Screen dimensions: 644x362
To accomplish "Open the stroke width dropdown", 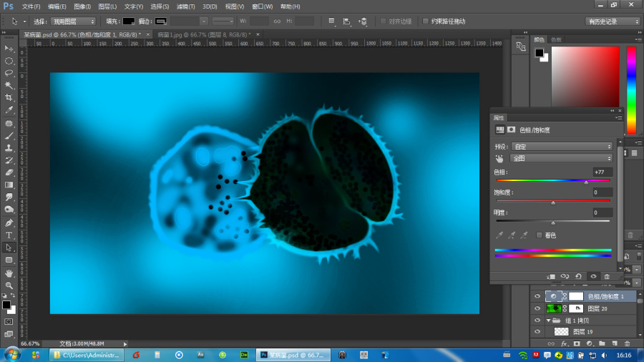I will [204, 21].
